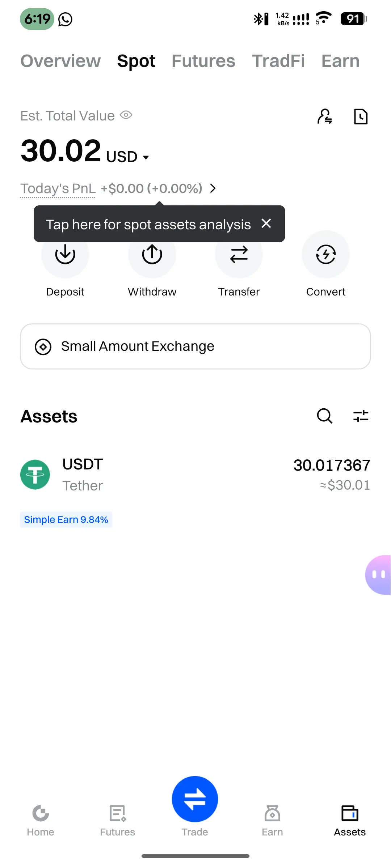Tap the floating purple assistant bubble
Viewport: 391px width, 868px height.
(378, 575)
